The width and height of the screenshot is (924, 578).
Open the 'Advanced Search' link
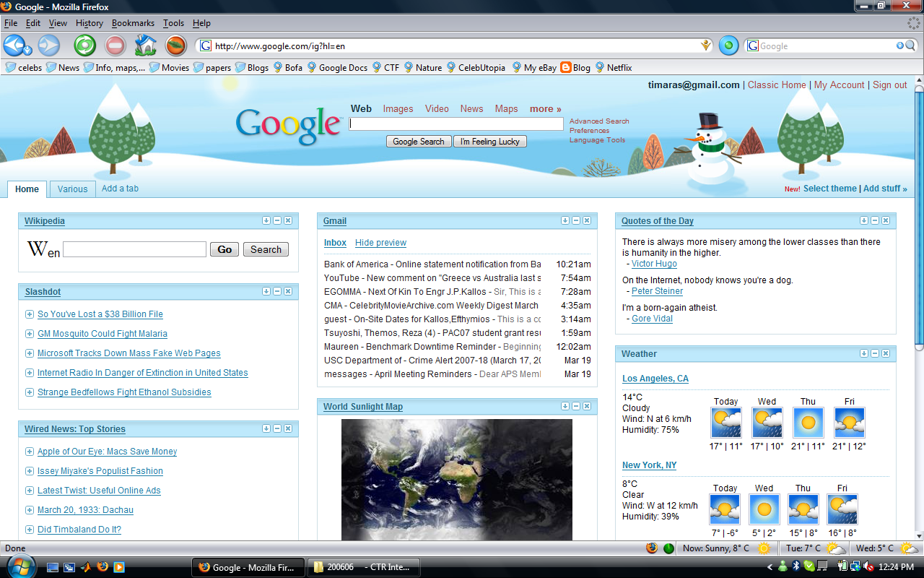[599, 121]
